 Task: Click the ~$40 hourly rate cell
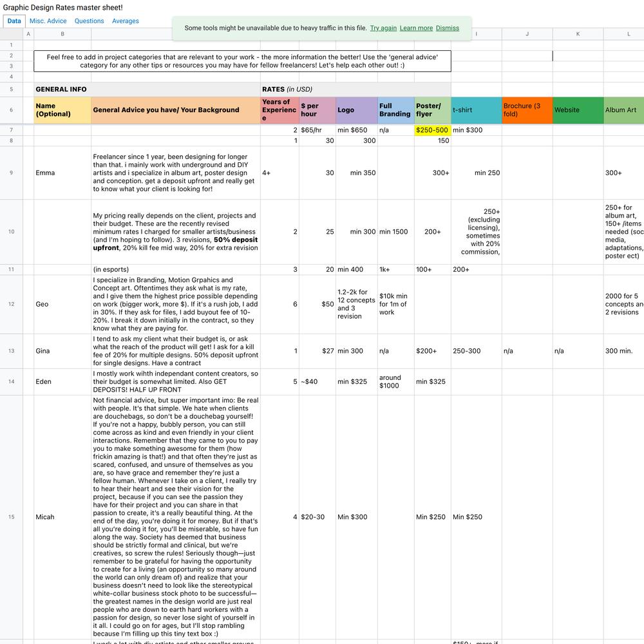pyautogui.click(x=317, y=381)
